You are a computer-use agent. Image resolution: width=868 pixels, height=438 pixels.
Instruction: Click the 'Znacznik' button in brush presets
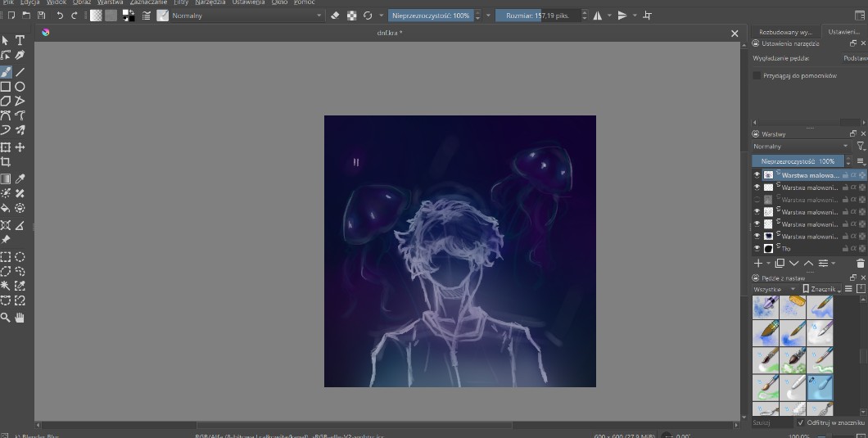[x=821, y=289]
